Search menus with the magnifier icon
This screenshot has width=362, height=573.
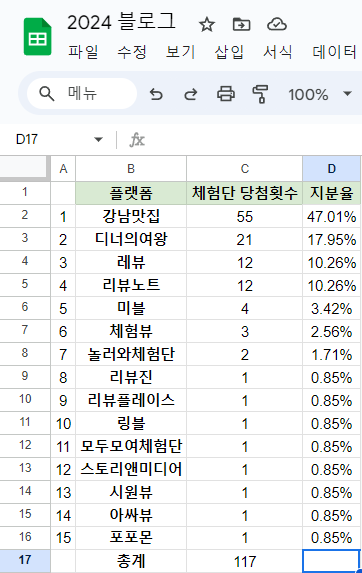coord(46,94)
